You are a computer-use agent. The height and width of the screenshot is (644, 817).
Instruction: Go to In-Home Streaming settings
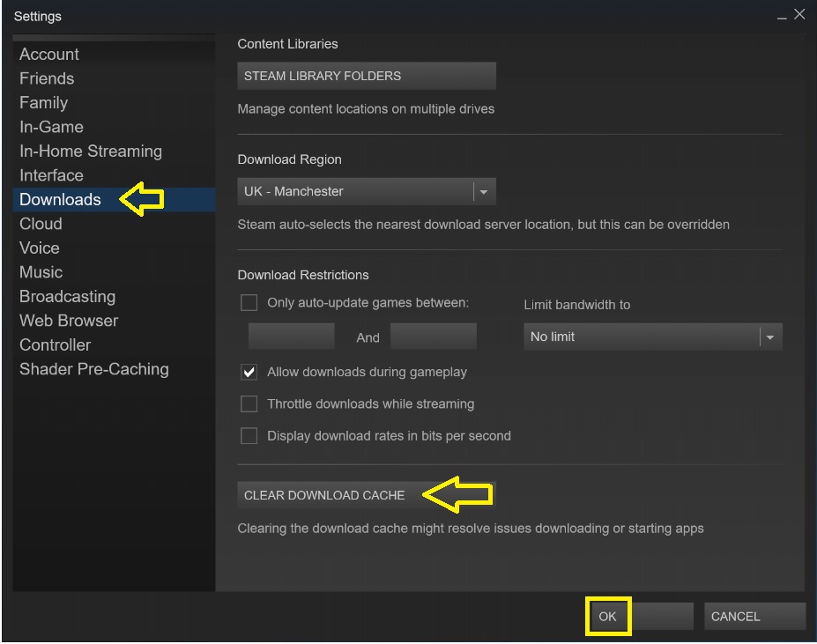(91, 152)
